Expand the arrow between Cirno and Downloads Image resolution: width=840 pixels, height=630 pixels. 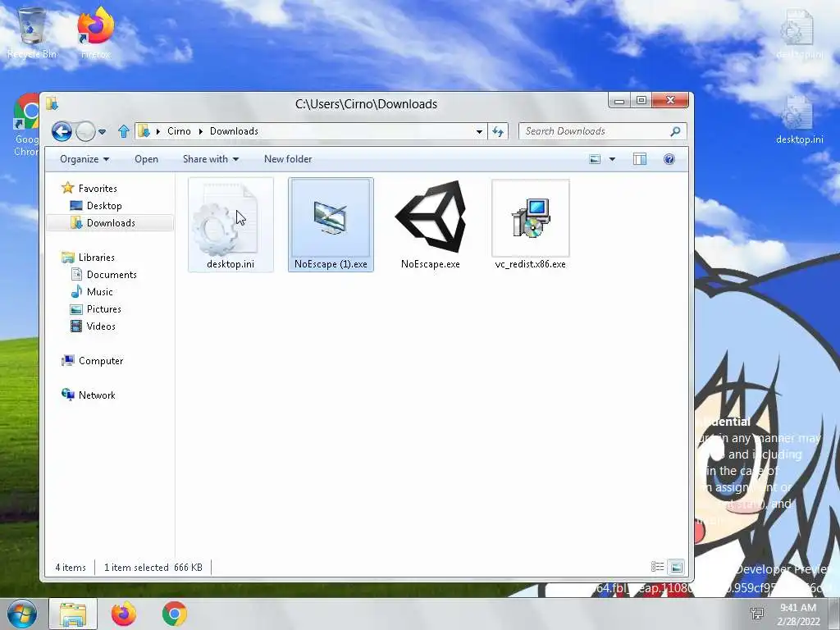click(x=201, y=132)
